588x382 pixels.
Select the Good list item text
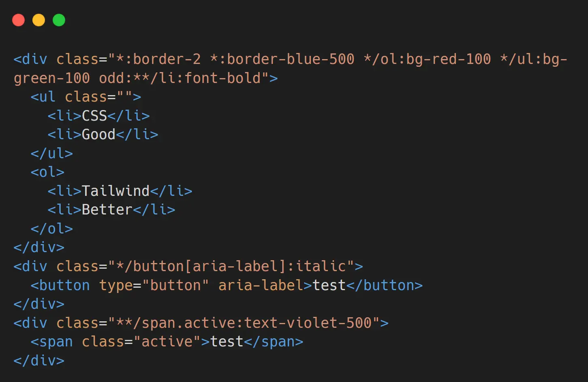98,134
